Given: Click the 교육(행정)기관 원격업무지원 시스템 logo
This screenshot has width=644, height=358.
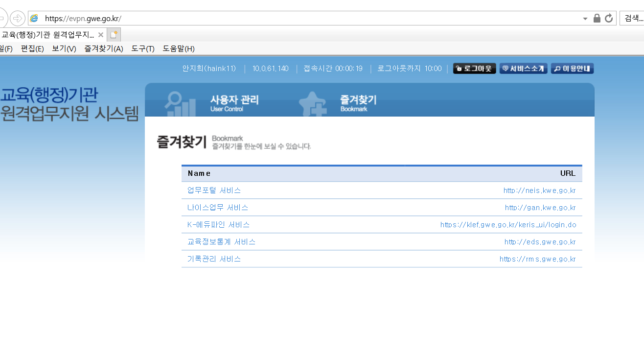Looking at the screenshot, I should click(69, 104).
